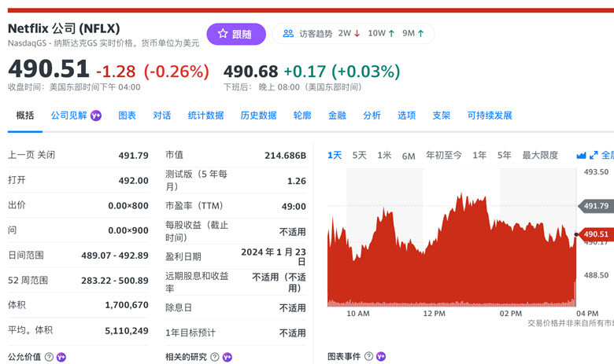Open the 公司见解 company insights tab
614x364 pixels.
click(x=69, y=116)
